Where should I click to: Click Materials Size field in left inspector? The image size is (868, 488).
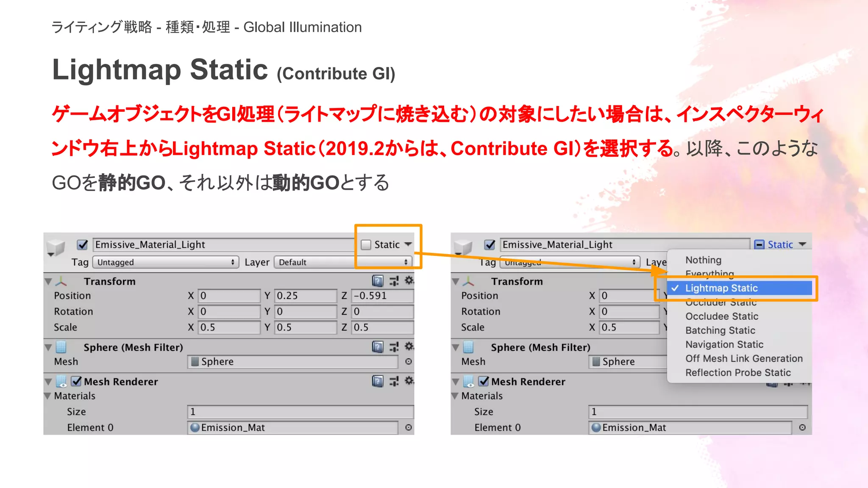click(300, 411)
